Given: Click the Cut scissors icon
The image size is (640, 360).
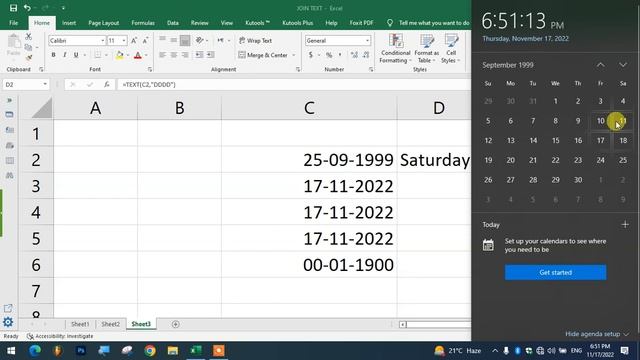Looking at the screenshot, I should pyautogui.click(x=29, y=37).
